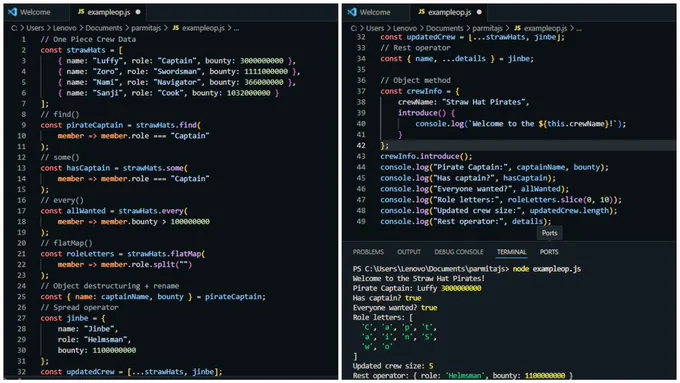Viewport: 680px width, 383px height.
Task: Switch to the OUTPUT panel tab
Action: [409, 252]
